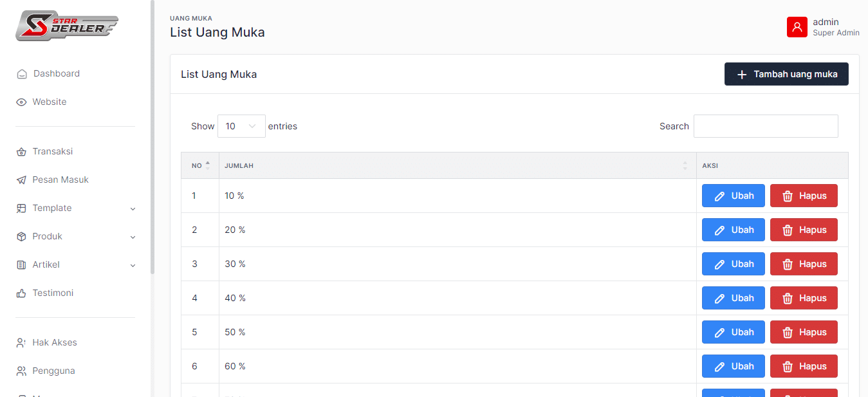Click the Pengguna users icon
The image size is (868, 397).
[21, 371]
